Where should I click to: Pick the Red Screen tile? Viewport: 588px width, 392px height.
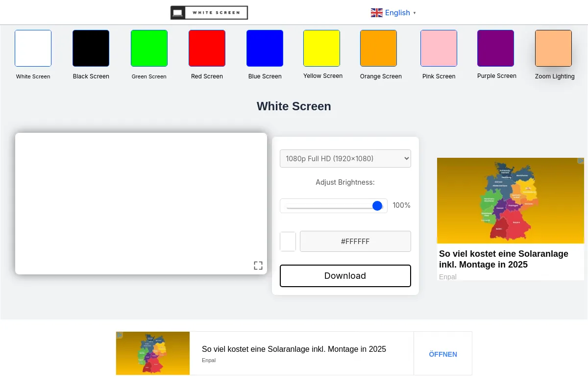(x=207, y=48)
